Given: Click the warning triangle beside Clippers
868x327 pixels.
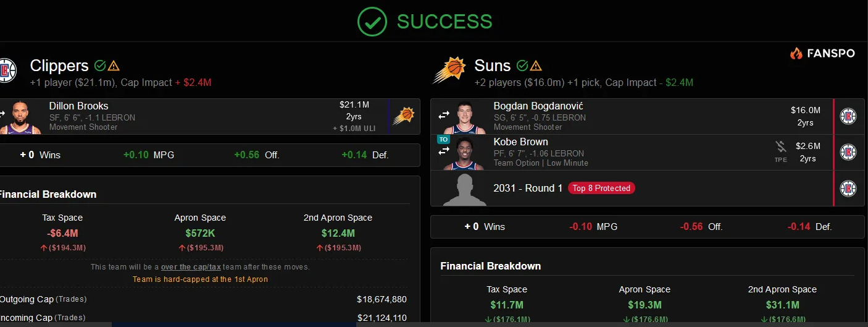Looking at the screenshot, I should coord(114,66).
